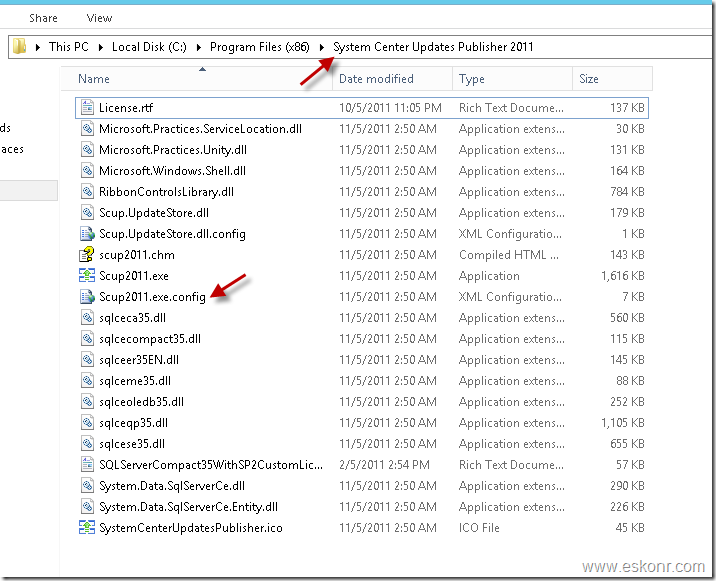Image resolution: width=716 pixels, height=581 pixels.
Task: Click the scup2011.chm file name
Action: [x=137, y=255]
